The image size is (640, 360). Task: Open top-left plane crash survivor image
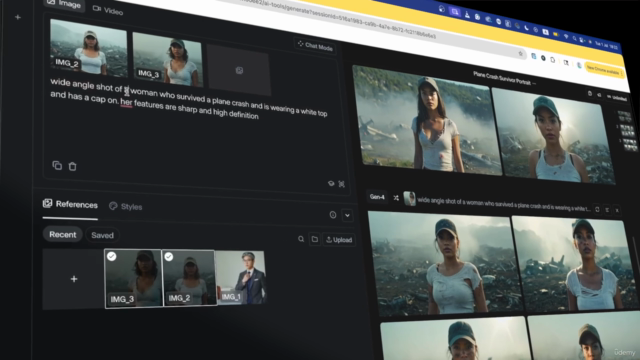427,121
